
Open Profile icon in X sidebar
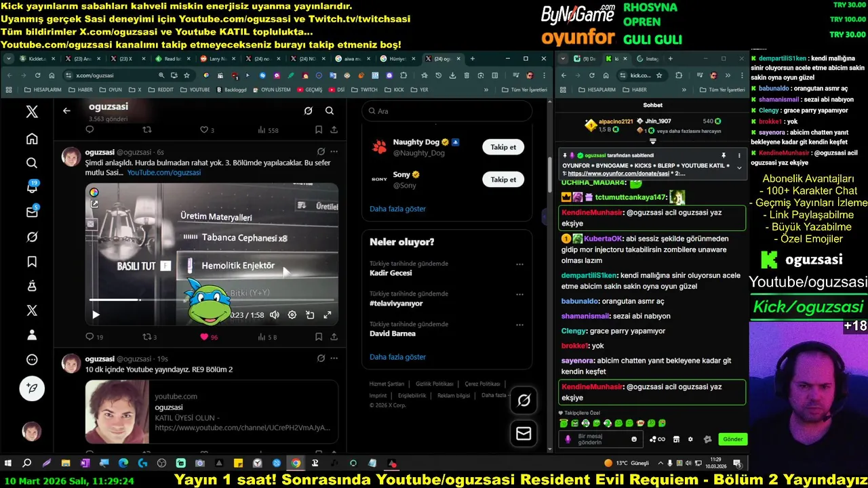coord(32,335)
